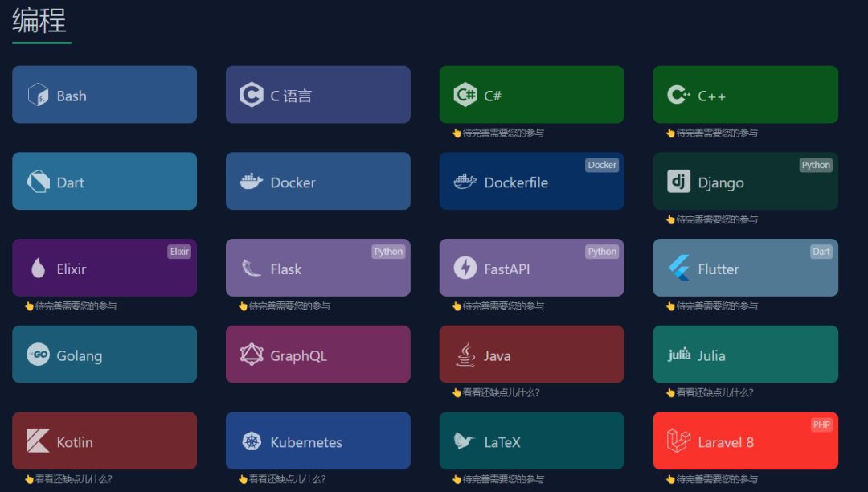
Task: Open the Flutter card
Action: tap(746, 268)
